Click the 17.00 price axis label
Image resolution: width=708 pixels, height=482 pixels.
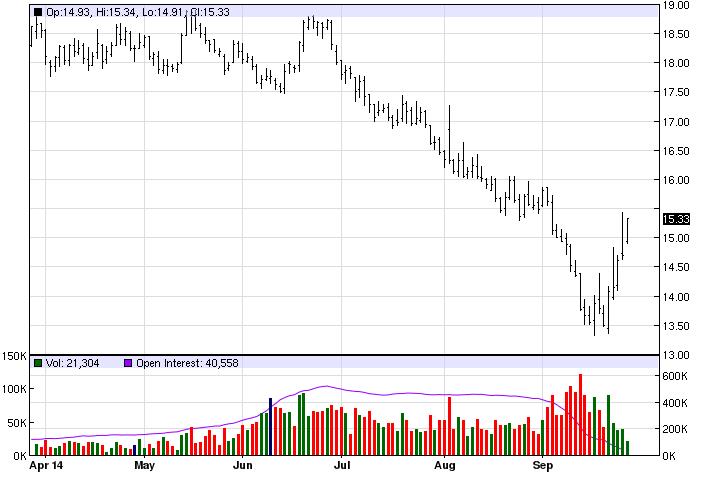(x=676, y=122)
